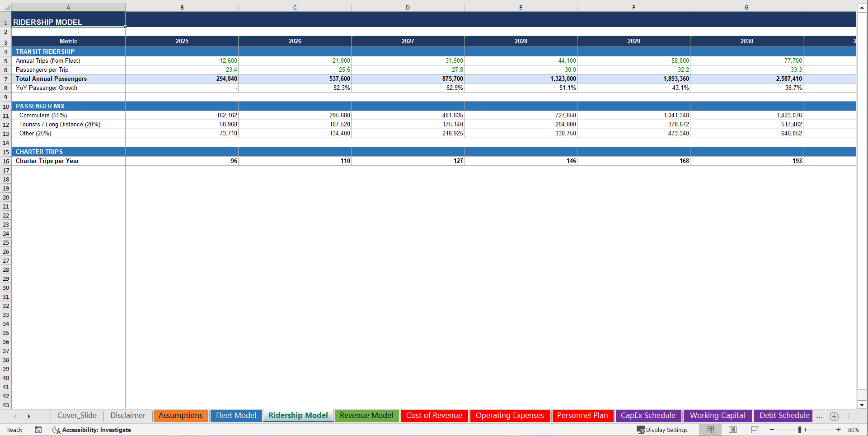Screen dimensions: 868x436
Task: Toggle Page Layout view
Action: click(732, 430)
